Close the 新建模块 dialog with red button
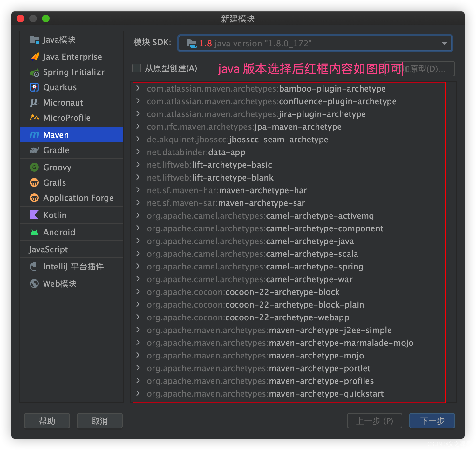 pyautogui.click(x=20, y=18)
